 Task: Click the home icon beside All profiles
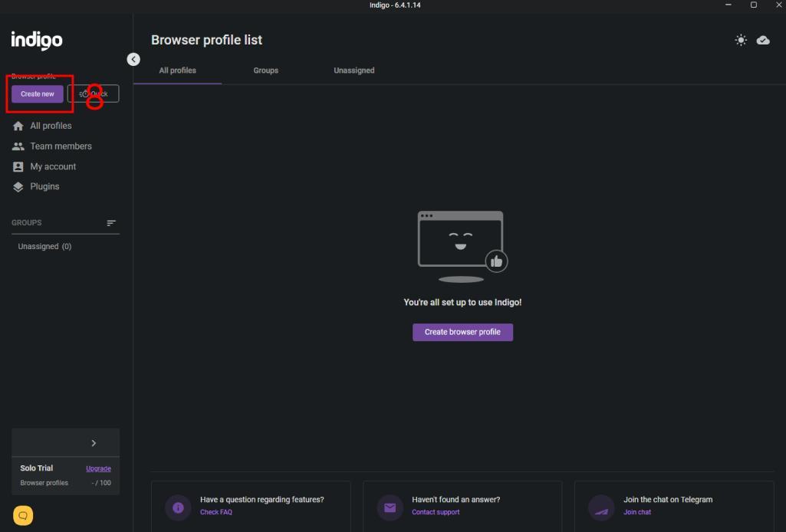18,126
